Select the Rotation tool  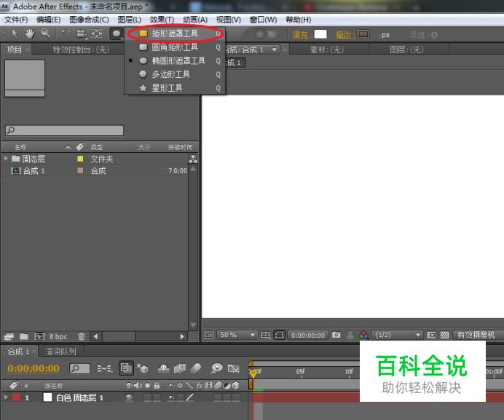pos(66,33)
